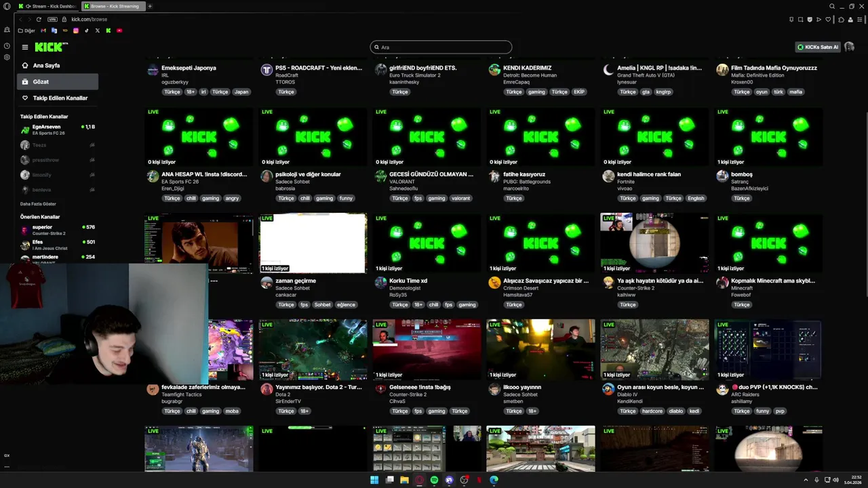The height and width of the screenshot is (488, 868).
Task: Click KICKs Satın Al button
Action: point(818,47)
